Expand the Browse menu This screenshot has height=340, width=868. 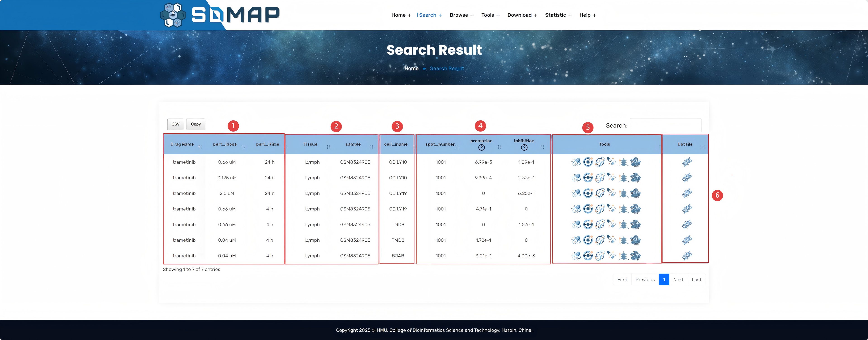pyautogui.click(x=461, y=15)
